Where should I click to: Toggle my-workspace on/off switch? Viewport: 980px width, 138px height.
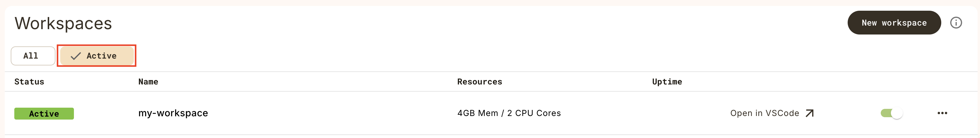tap(891, 113)
